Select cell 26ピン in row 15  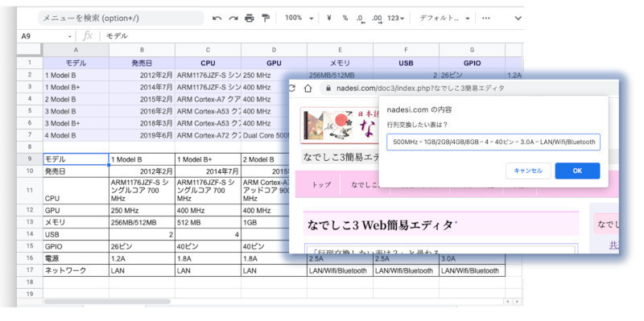coord(142,246)
